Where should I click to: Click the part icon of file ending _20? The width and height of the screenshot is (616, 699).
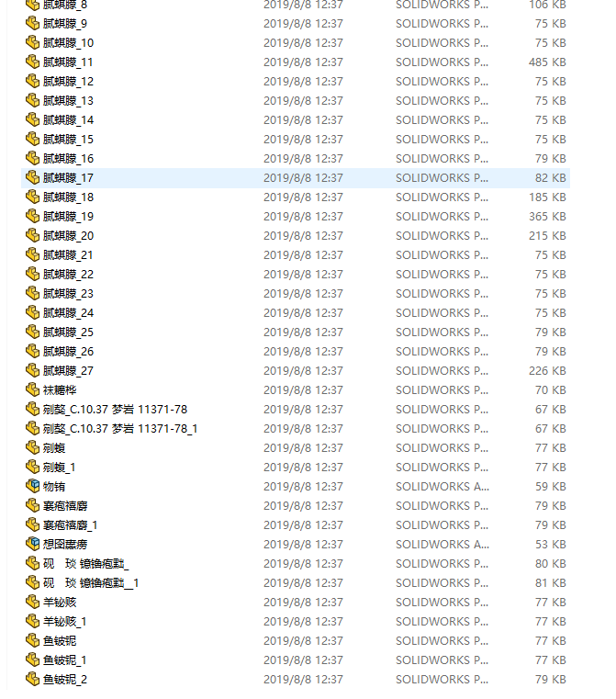pyautogui.click(x=32, y=235)
